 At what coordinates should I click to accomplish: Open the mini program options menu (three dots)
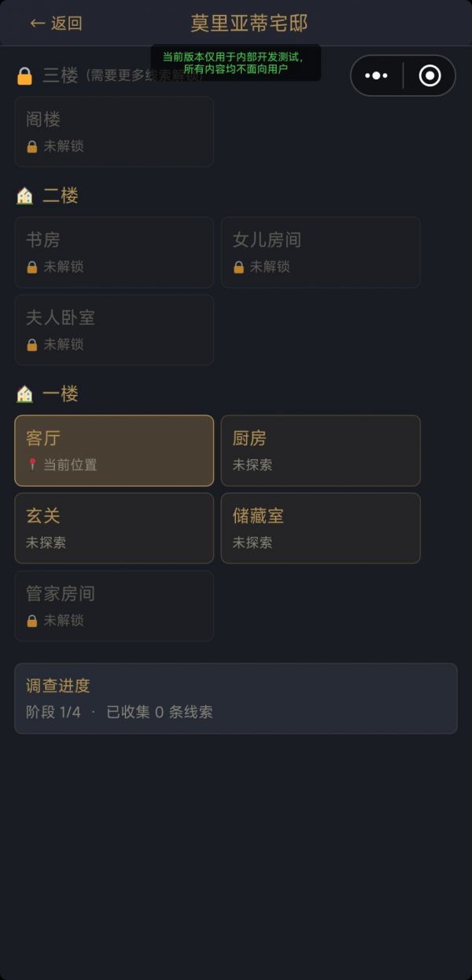click(376, 76)
